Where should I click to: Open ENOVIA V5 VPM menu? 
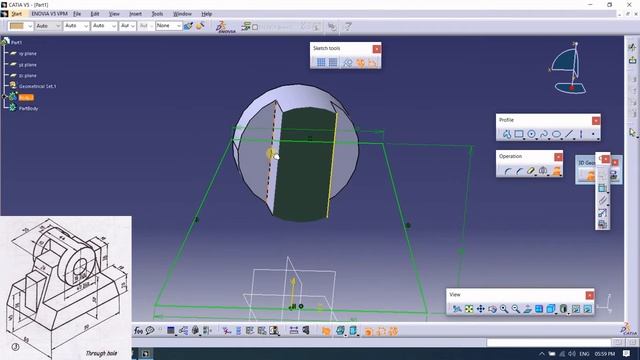point(49,14)
